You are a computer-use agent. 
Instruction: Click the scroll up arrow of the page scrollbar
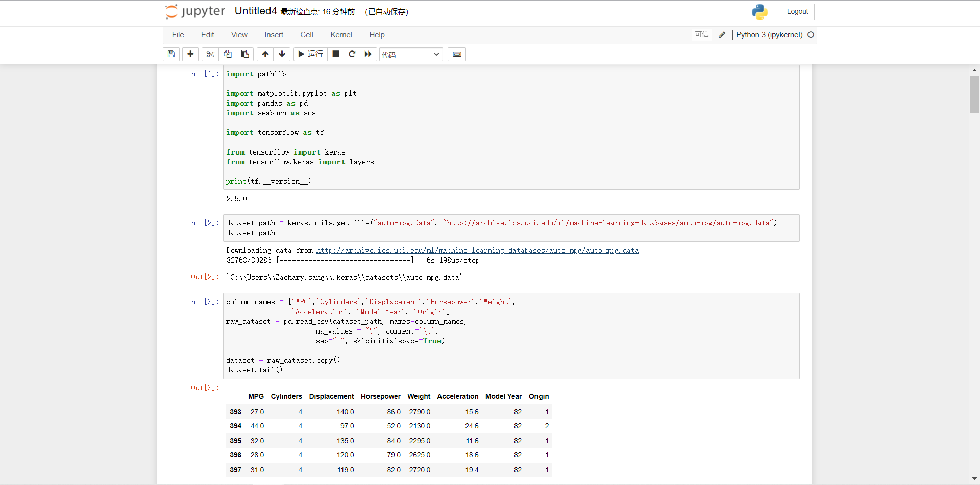(x=974, y=70)
